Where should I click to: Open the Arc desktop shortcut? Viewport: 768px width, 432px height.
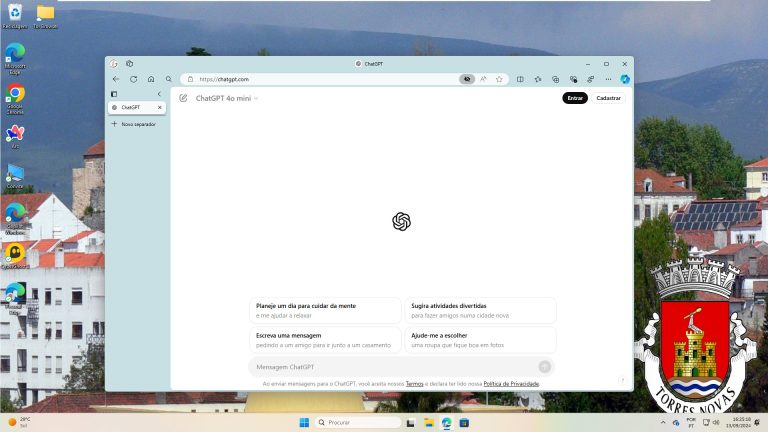click(x=15, y=136)
